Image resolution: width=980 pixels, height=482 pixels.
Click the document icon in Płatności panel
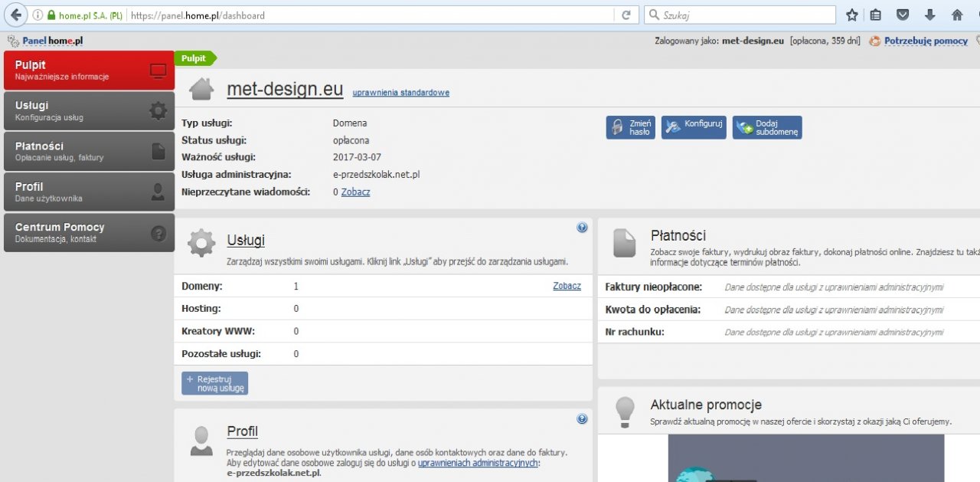tap(624, 243)
